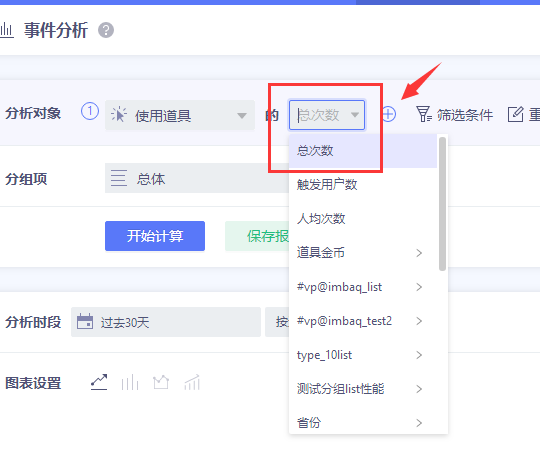The width and height of the screenshot is (540, 455).
Task: Open the 使用道具 event dropdown
Action: 180,115
